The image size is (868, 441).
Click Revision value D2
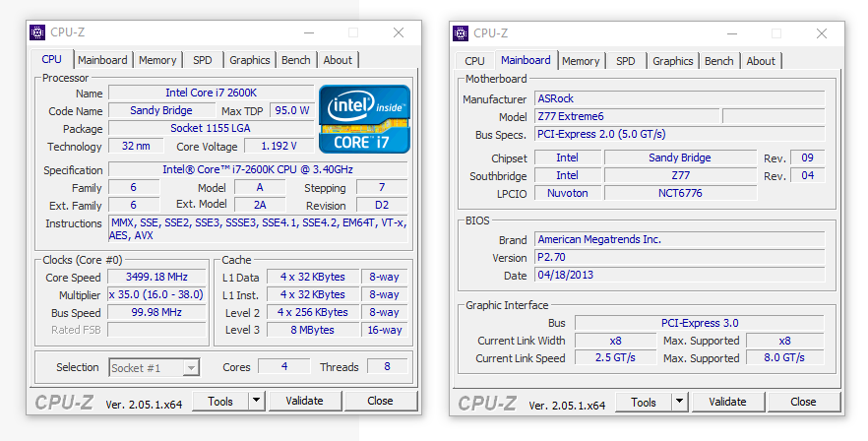(382, 205)
